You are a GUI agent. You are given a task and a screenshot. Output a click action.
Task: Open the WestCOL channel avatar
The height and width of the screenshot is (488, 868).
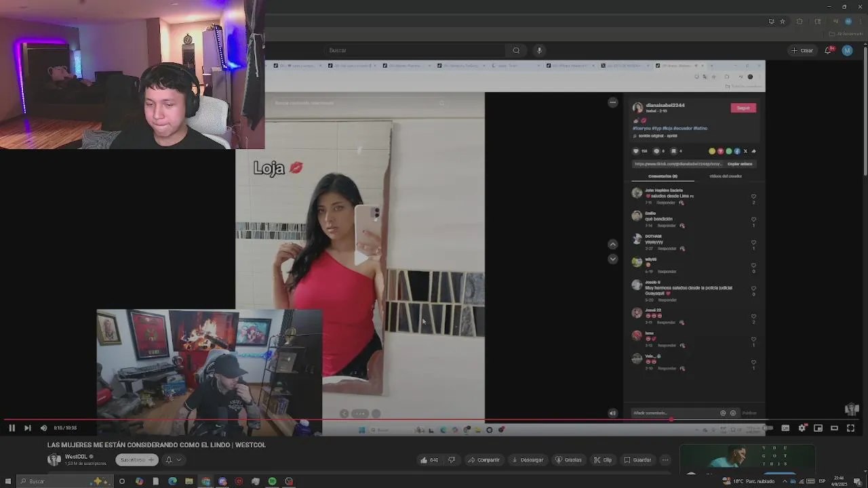[x=54, y=460]
